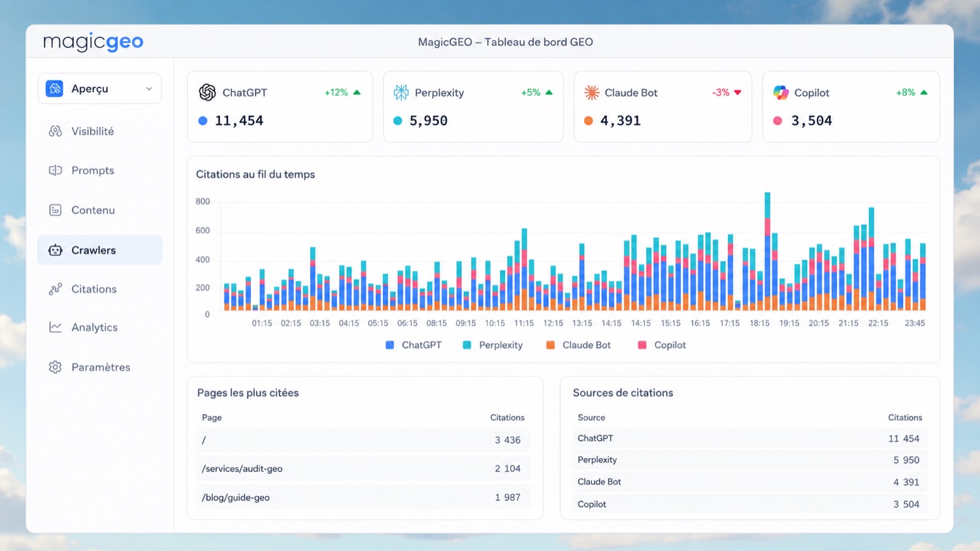The width and height of the screenshot is (980, 551).
Task: Click the 'Page' column header
Action: [212, 418]
